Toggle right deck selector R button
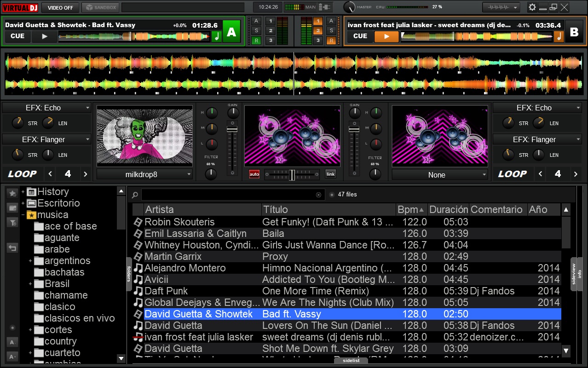This screenshot has height=368, width=588. pyautogui.click(x=331, y=40)
